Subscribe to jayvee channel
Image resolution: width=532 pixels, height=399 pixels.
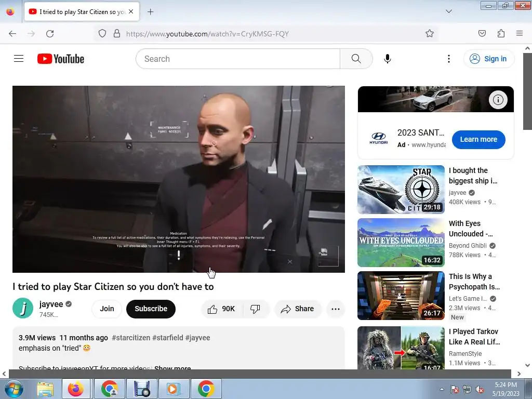(151, 309)
